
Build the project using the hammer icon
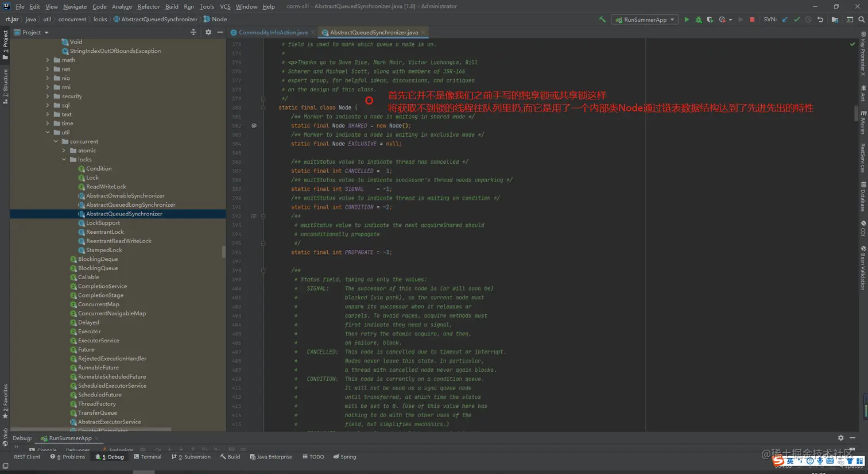602,20
